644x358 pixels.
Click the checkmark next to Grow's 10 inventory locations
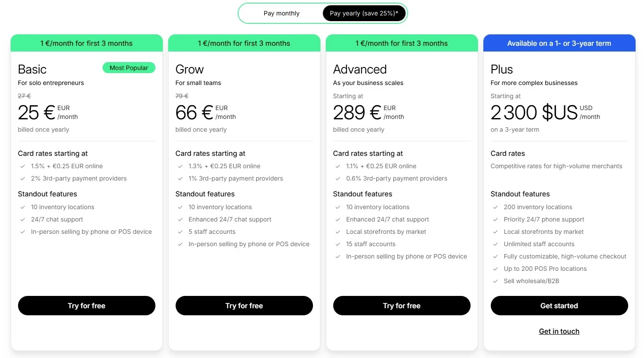tap(180, 207)
